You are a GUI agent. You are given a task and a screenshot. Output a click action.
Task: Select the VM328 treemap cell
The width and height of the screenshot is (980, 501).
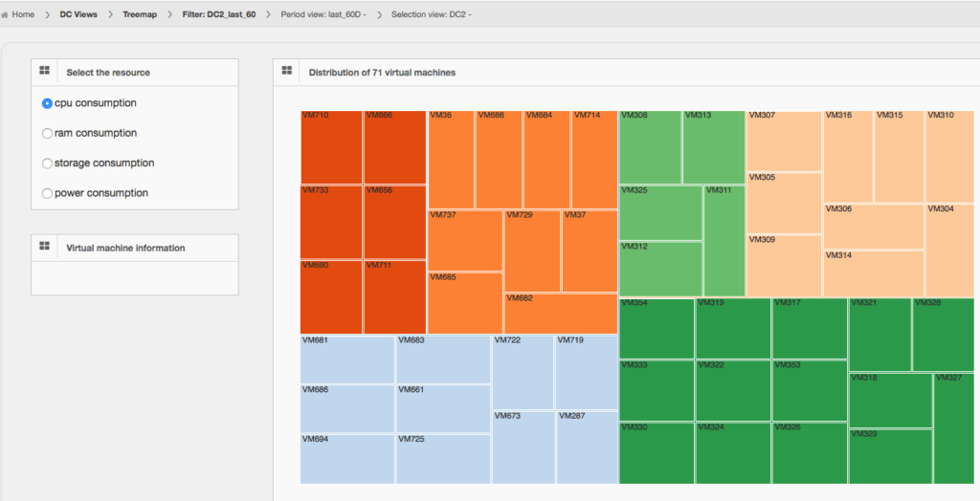coord(943,335)
